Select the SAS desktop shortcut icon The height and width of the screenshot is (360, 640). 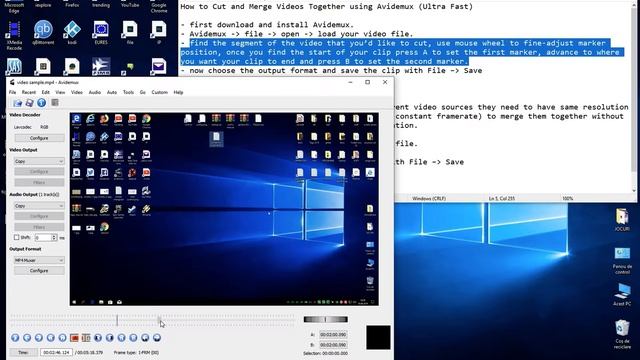click(14, 67)
